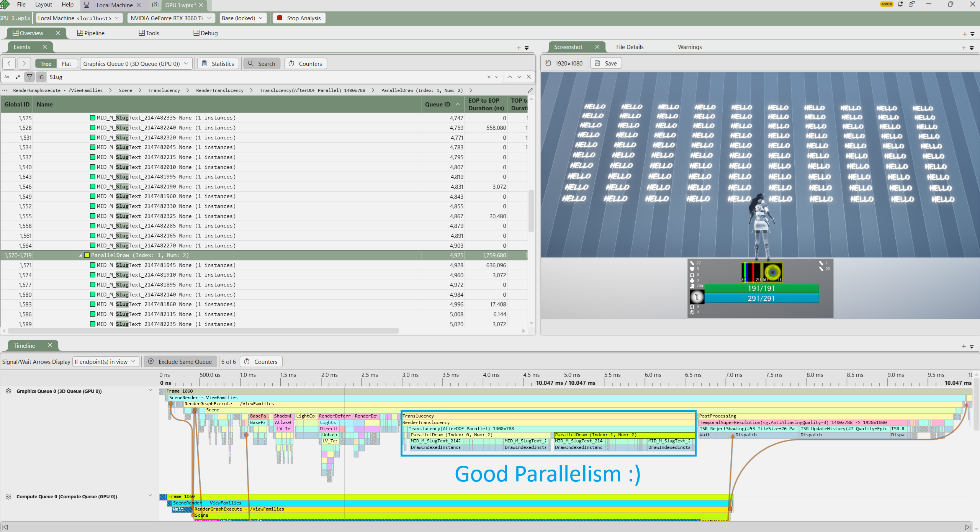This screenshot has width=980, height=532.
Task: Close the search bar
Action: click(529, 77)
